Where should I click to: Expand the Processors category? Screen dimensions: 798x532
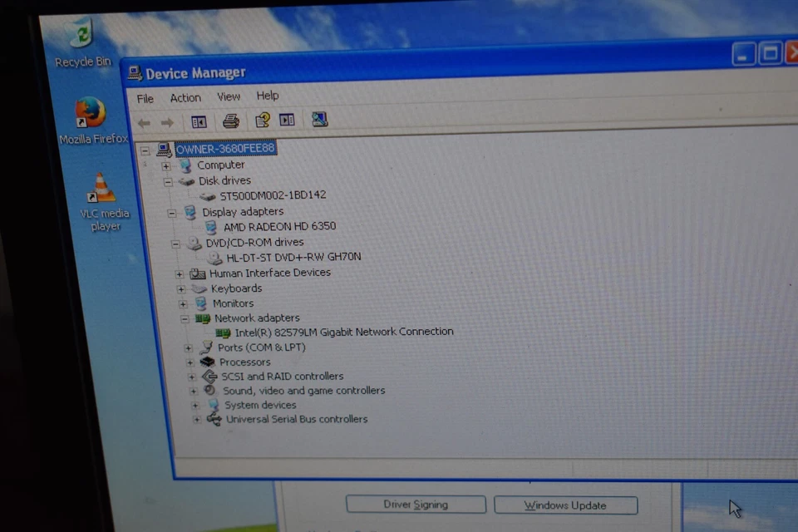tap(189, 362)
